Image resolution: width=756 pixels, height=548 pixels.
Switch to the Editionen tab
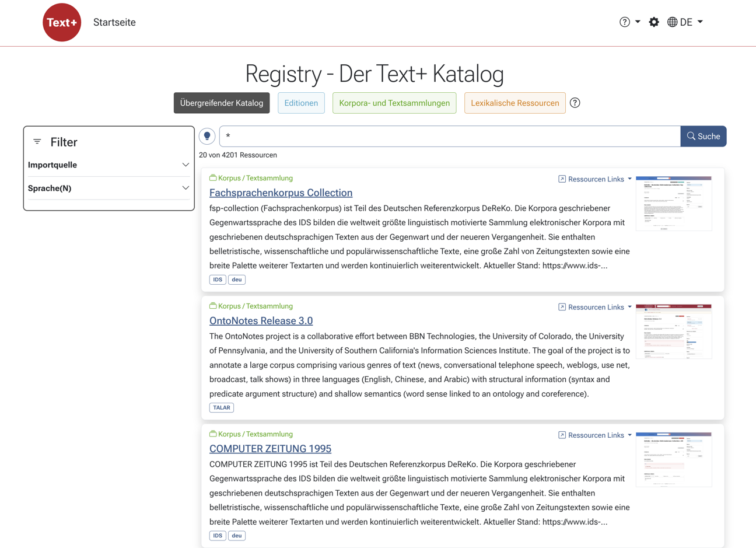point(301,103)
